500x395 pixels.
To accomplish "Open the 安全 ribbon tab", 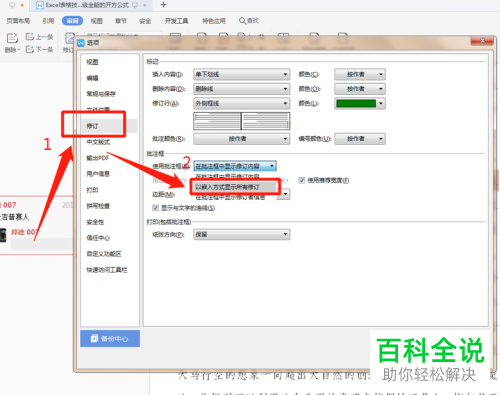I will (145, 21).
